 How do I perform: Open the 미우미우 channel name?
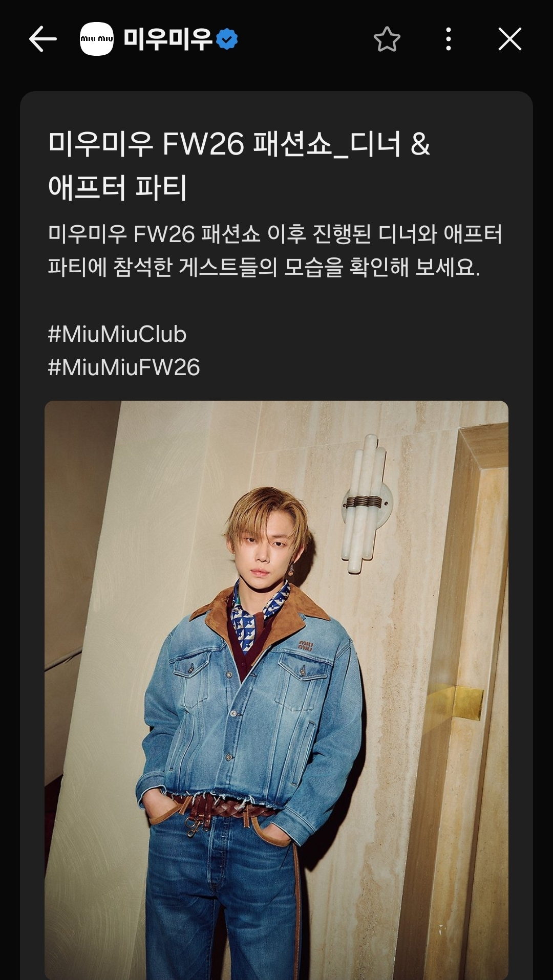pyautogui.click(x=168, y=39)
